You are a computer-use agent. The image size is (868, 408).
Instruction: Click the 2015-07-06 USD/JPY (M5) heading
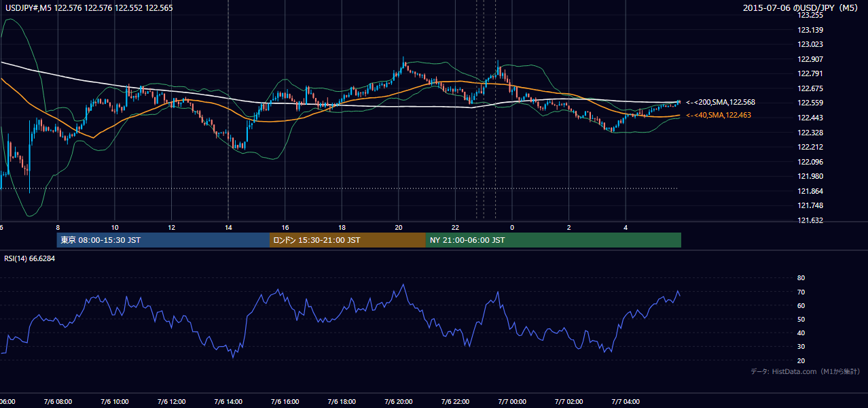(801, 8)
